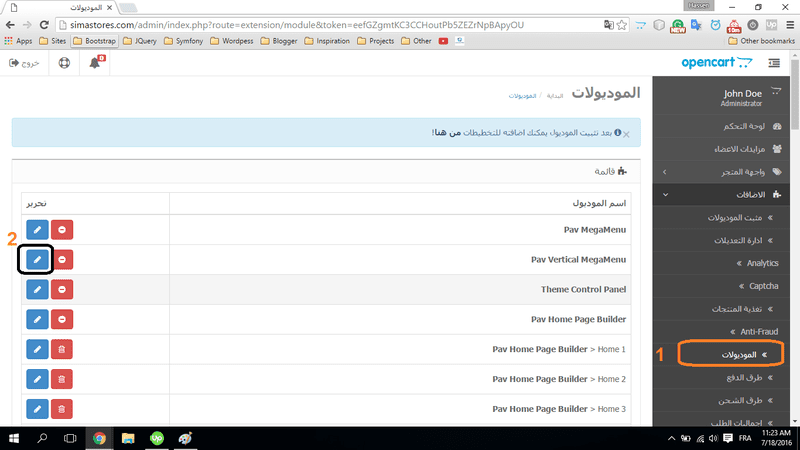The height and width of the screenshot is (450, 800).
Task: Edit the Pav MegaMenu module
Action: coord(37,230)
